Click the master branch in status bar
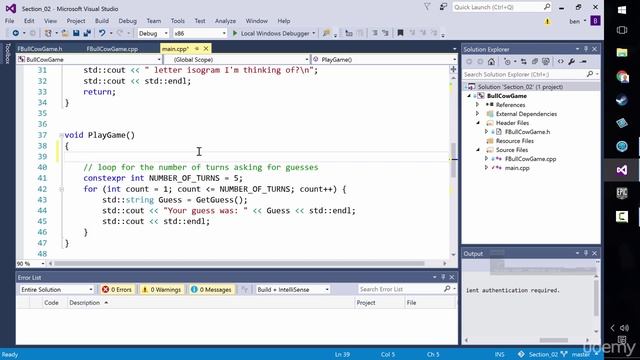640x360 pixels. coord(579,354)
